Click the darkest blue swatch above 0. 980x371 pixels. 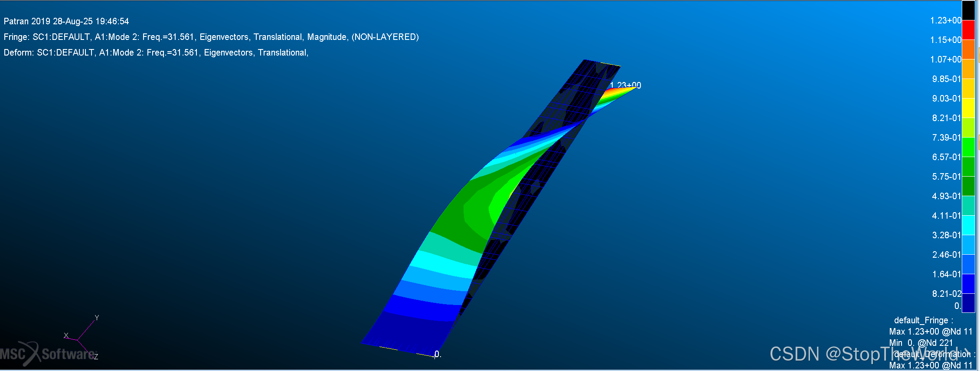[968, 303]
